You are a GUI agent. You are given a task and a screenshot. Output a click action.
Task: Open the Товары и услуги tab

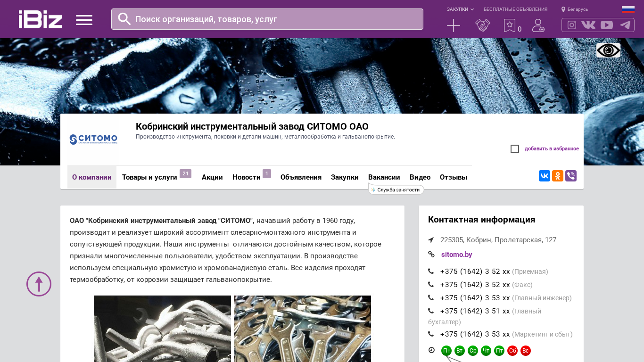149,177
